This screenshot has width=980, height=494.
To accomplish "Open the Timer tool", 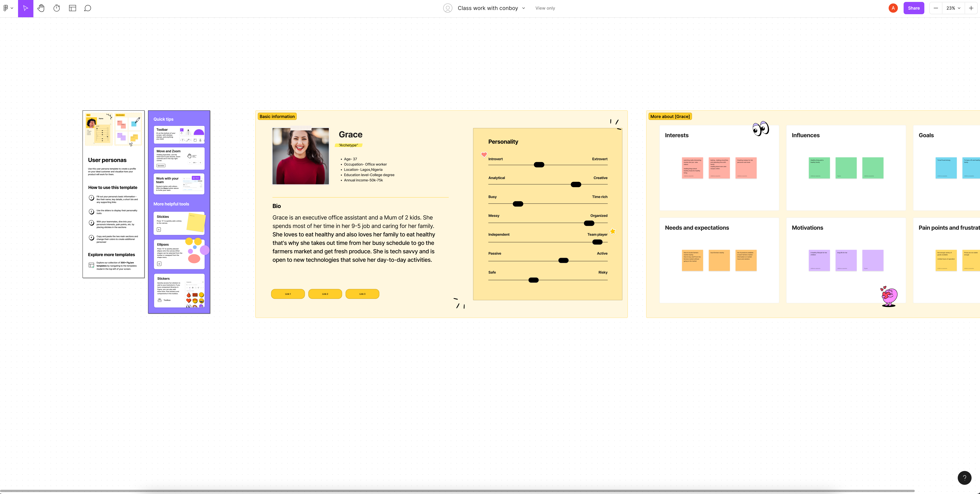I will (x=57, y=8).
